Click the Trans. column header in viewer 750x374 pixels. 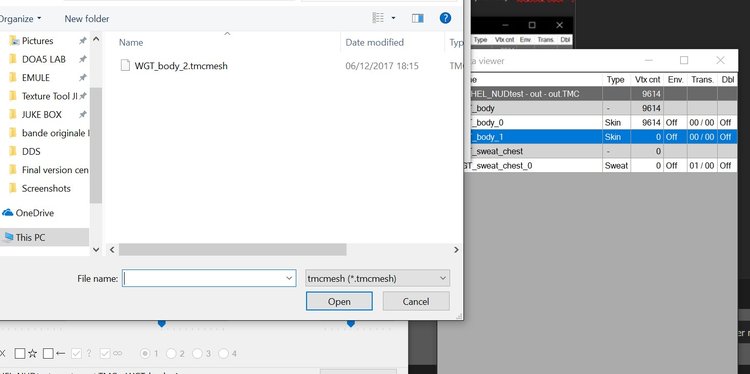[x=702, y=80]
